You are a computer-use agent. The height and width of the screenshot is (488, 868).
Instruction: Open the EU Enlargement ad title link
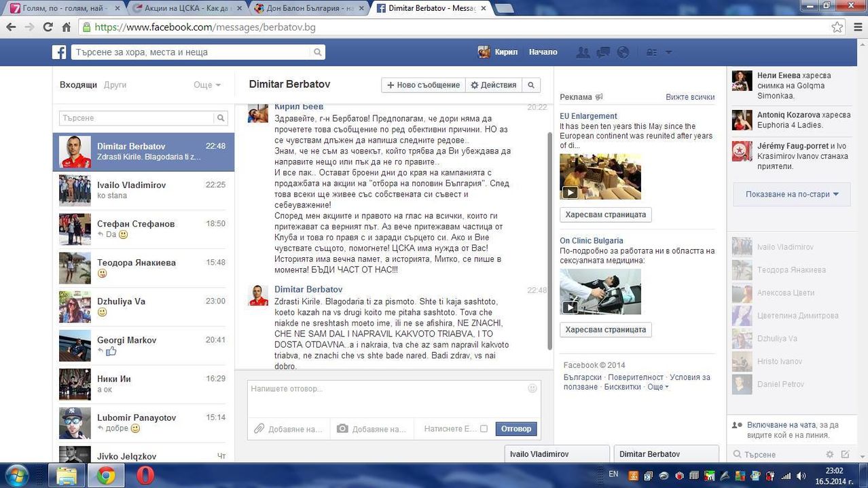[x=588, y=116]
